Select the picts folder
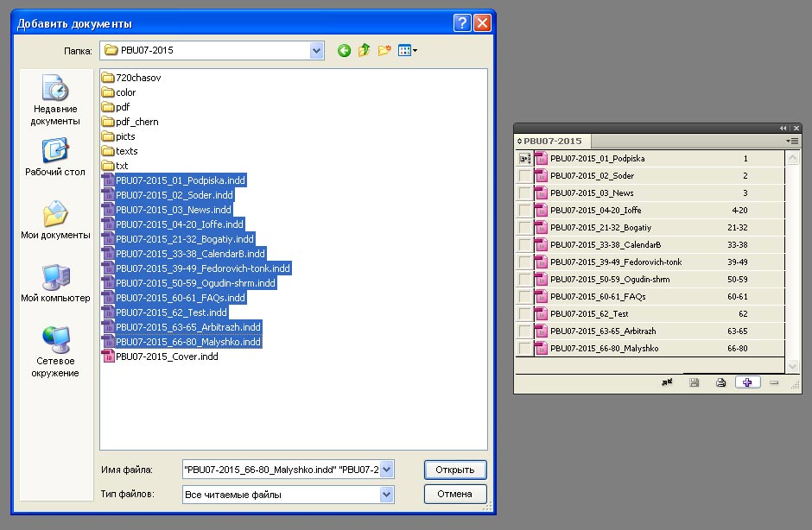Image resolution: width=812 pixels, height=530 pixels. [x=118, y=136]
